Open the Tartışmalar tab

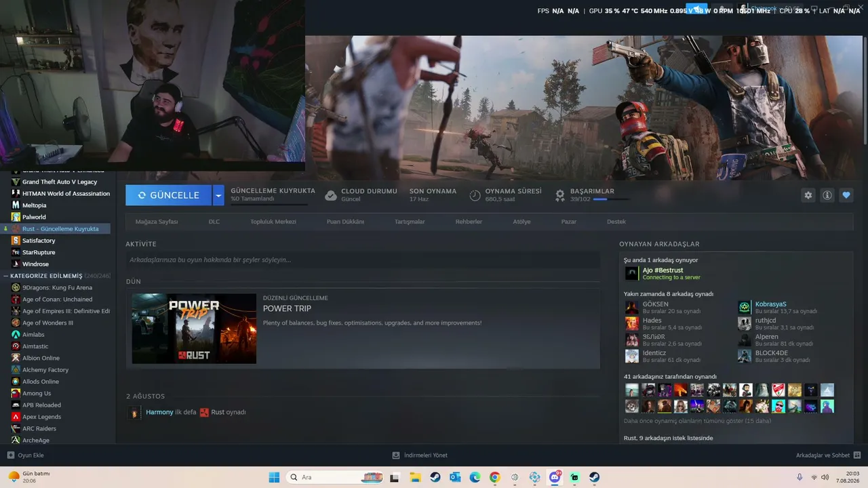click(410, 222)
